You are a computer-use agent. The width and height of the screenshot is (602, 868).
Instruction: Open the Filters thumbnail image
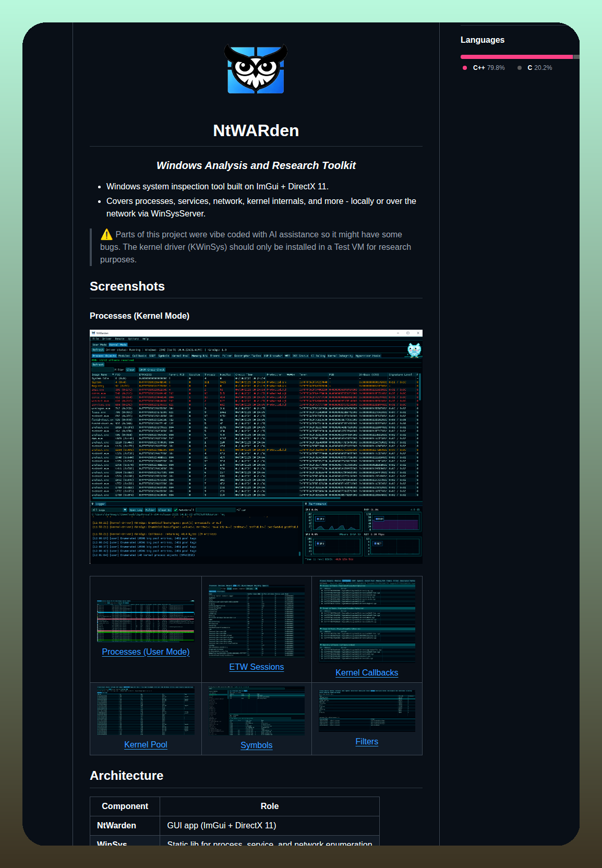(x=367, y=710)
